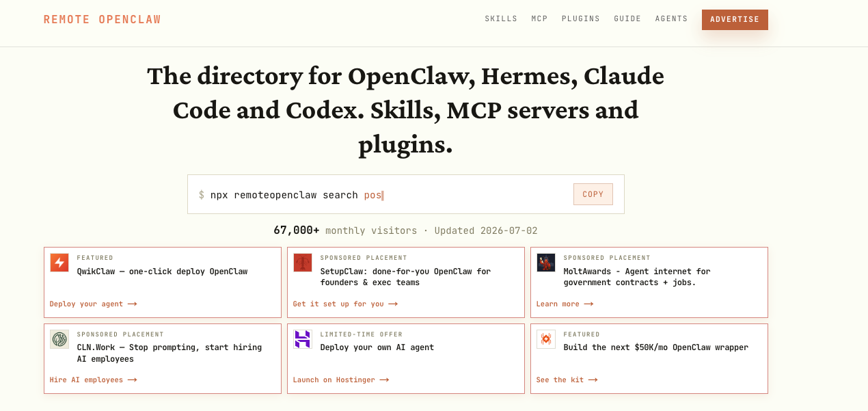Click the npx remoteopenclaw search command field
The image size is (868, 411).
coord(406,194)
